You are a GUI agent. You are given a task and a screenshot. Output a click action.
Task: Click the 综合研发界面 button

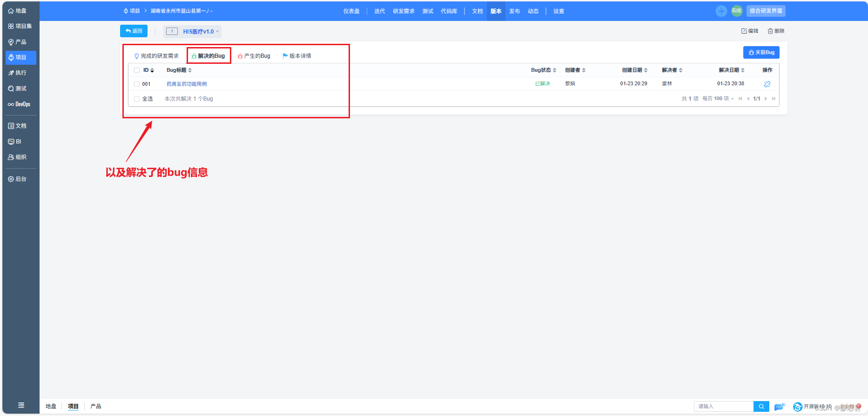click(x=766, y=11)
